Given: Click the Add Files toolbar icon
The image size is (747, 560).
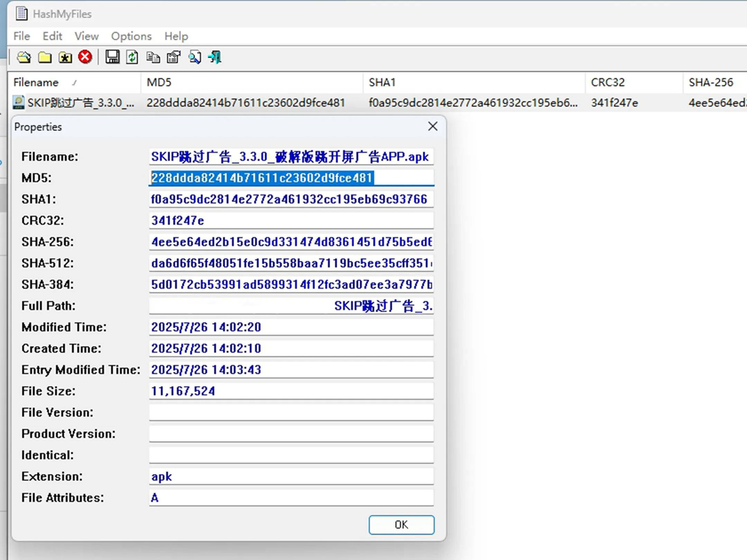Looking at the screenshot, I should coord(24,57).
